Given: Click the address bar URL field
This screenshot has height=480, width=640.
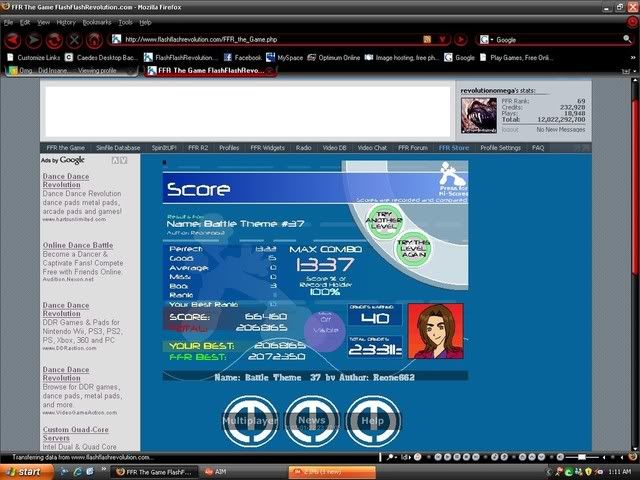Looking at the screenshot, I should 260,40.
